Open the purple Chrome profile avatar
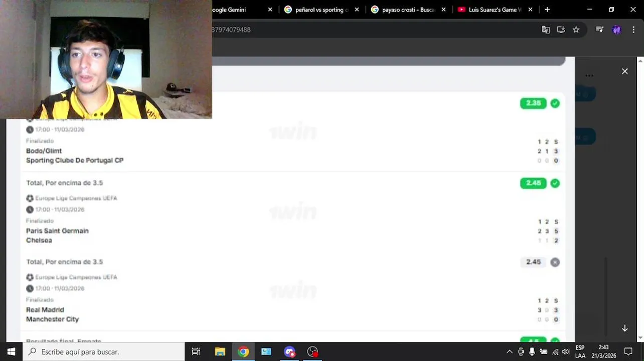This screenshot has height=361, width=644. (616, 30)
